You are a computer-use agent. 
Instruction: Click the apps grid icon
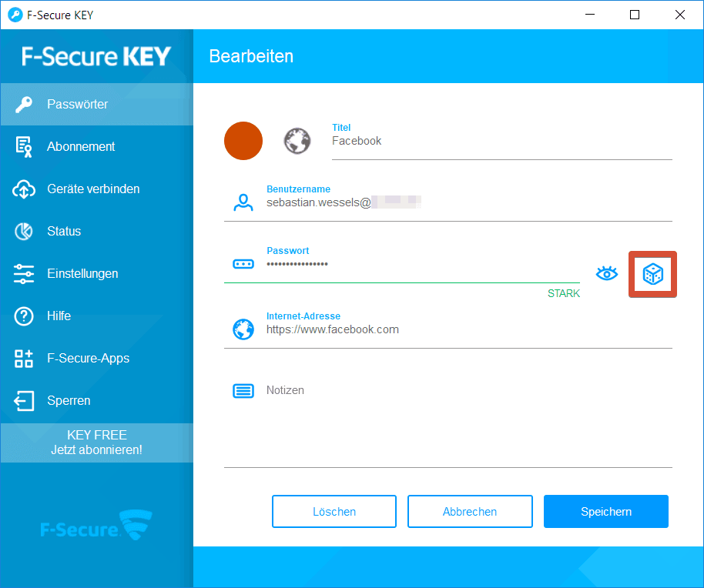pyautogui.click(x=24, y=359)
